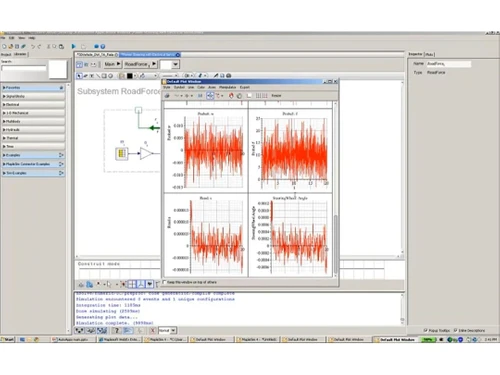The height and width of the screenshot is (375, 500).
Task: Open the Edit menu
Action: pos(12,38)
